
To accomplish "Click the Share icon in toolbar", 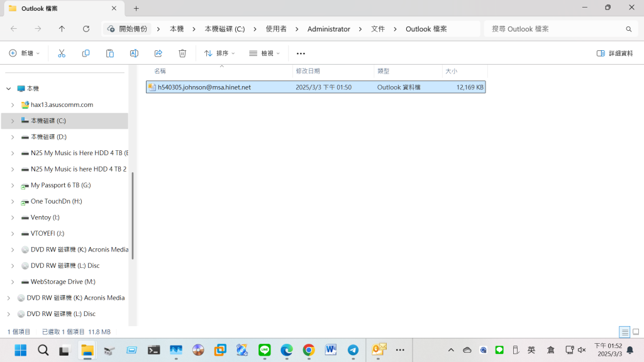I will click(x=158, y=53).
